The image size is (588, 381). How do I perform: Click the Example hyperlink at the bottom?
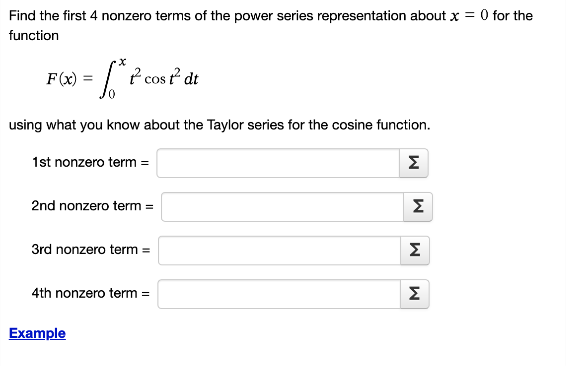(x=37, y=333)
